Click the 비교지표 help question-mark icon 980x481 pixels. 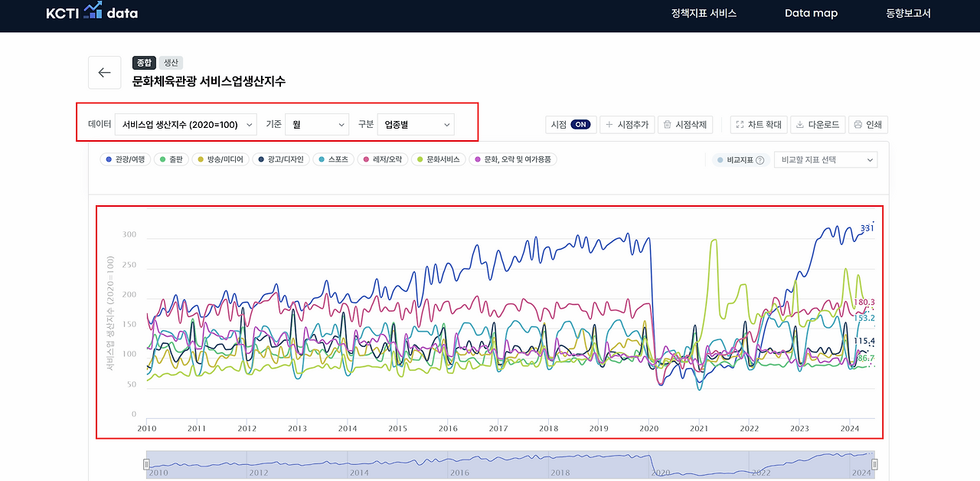coord(760,160)
